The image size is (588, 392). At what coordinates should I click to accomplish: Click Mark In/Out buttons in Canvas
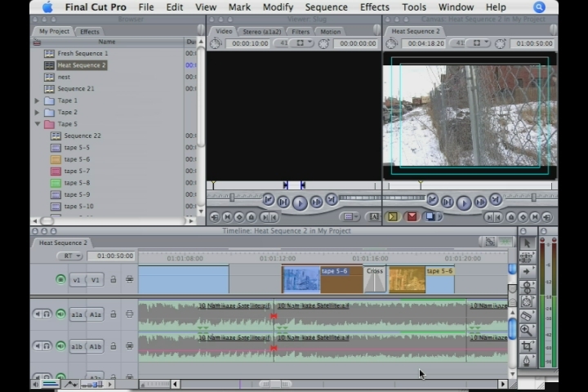492,216
